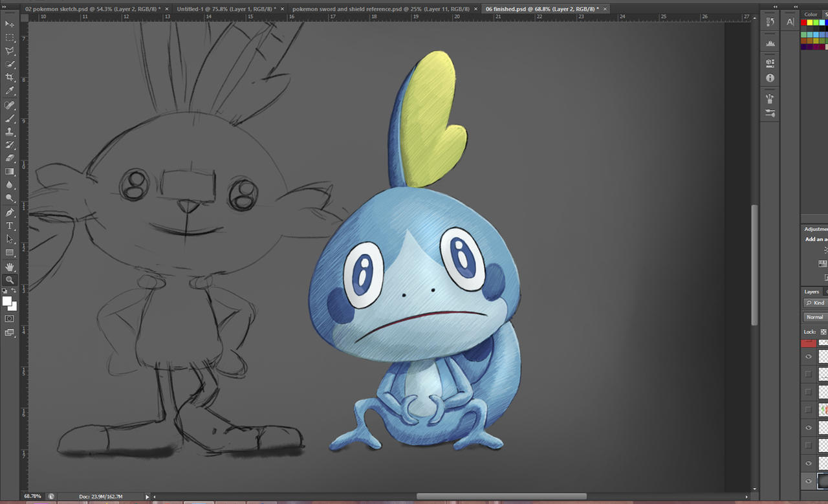828x504 pixels.
Task: Click the vertical canvas scrollbar thumb
Action: tap(754, 265)
